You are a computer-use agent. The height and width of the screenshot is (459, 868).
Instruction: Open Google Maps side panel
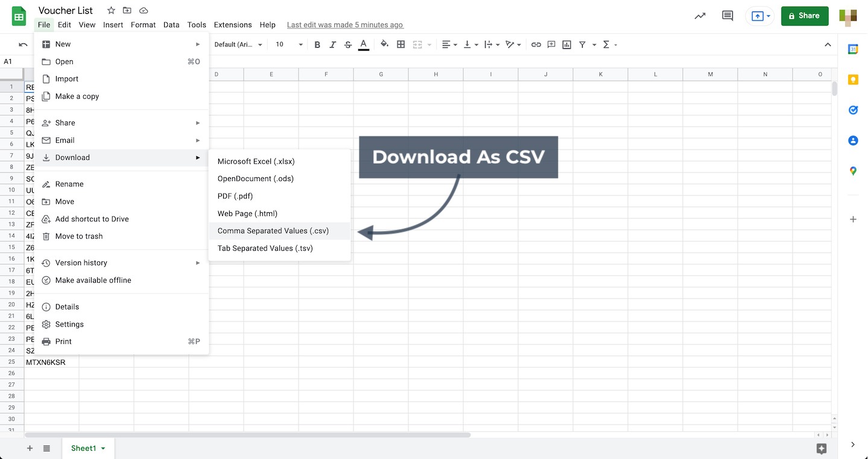[x=853, y=171]
